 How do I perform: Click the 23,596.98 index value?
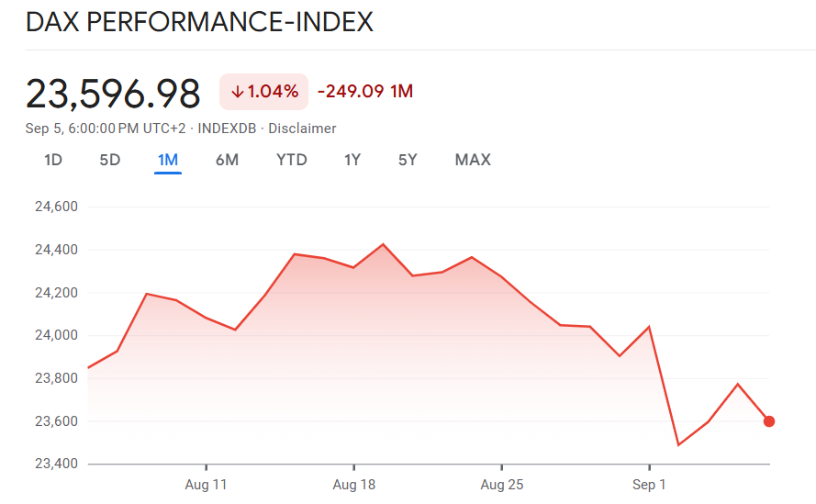click(113, 94)
